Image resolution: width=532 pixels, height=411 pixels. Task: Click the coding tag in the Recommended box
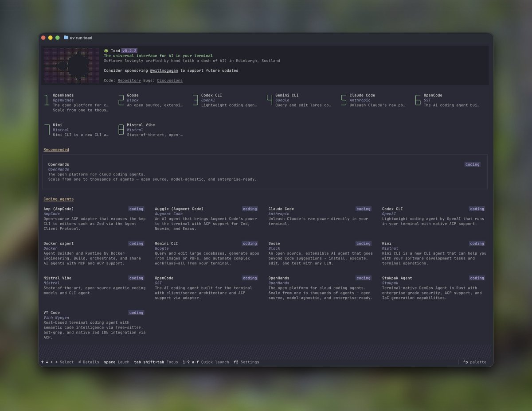coord(472,164)
